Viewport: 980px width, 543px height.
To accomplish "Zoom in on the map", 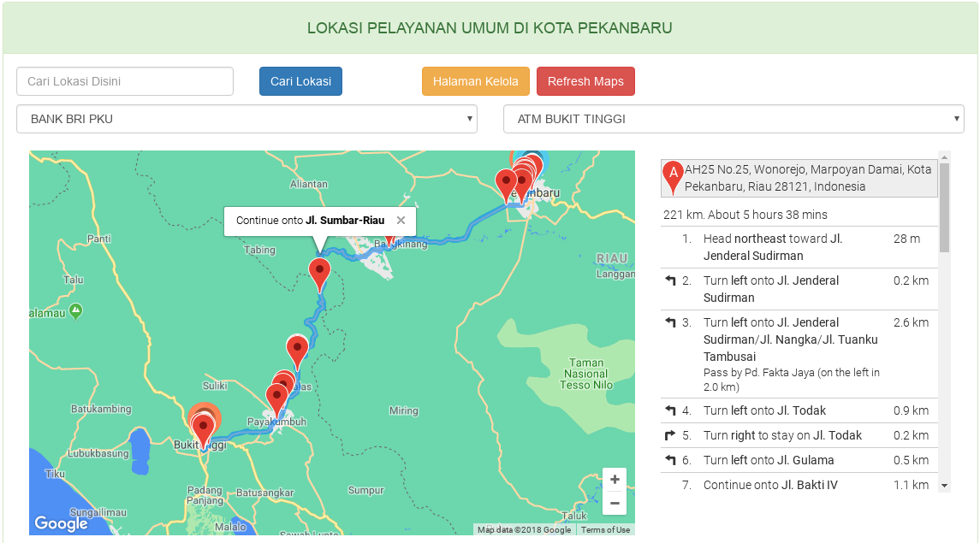I will (x=615, y=480).
